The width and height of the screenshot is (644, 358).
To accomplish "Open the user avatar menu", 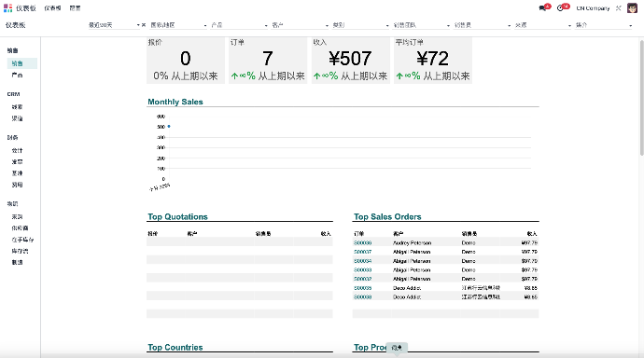I will click(632, 8).
